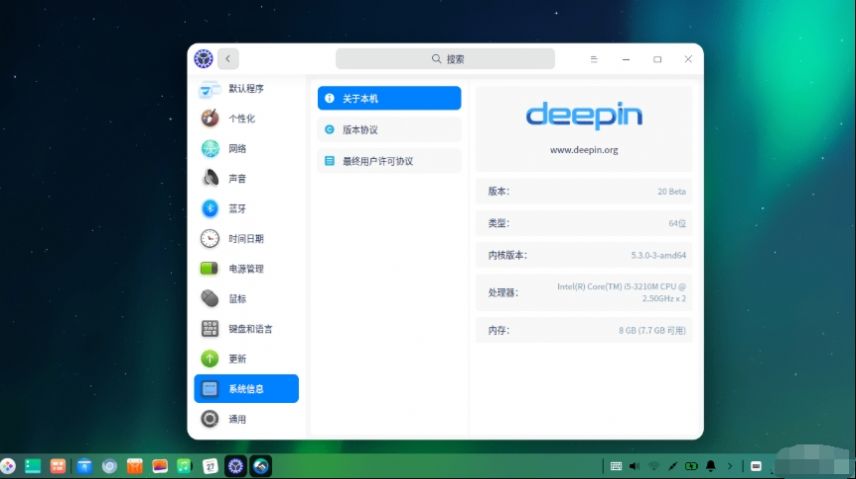
Task: Click the 搜索 search field
Action: click(445, 59)
